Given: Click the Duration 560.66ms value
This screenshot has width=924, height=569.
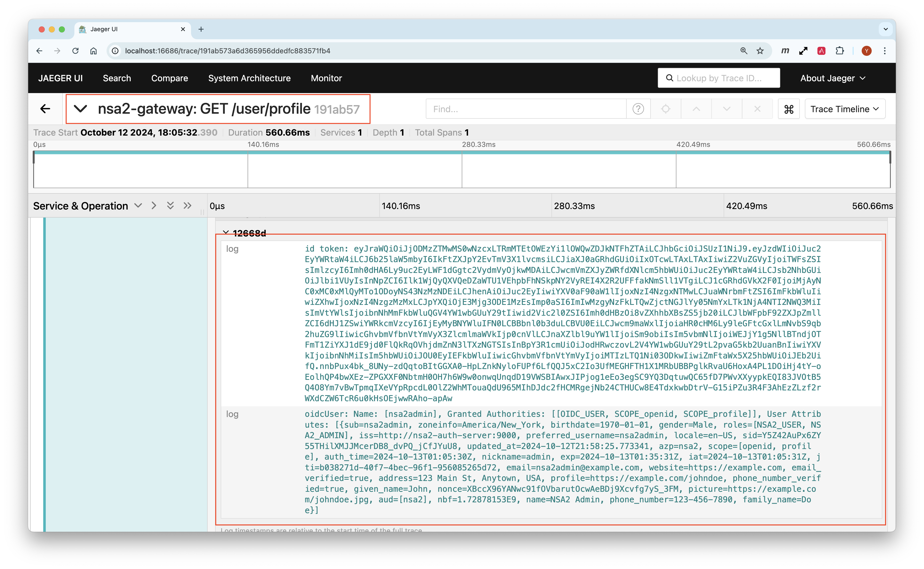Looking at the screenshot, I should pos(288,133).
